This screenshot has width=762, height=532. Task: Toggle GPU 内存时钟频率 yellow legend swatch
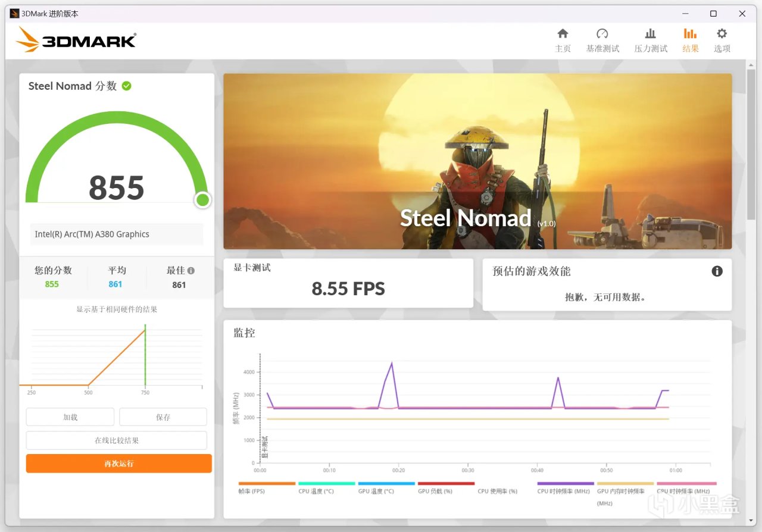626,484
